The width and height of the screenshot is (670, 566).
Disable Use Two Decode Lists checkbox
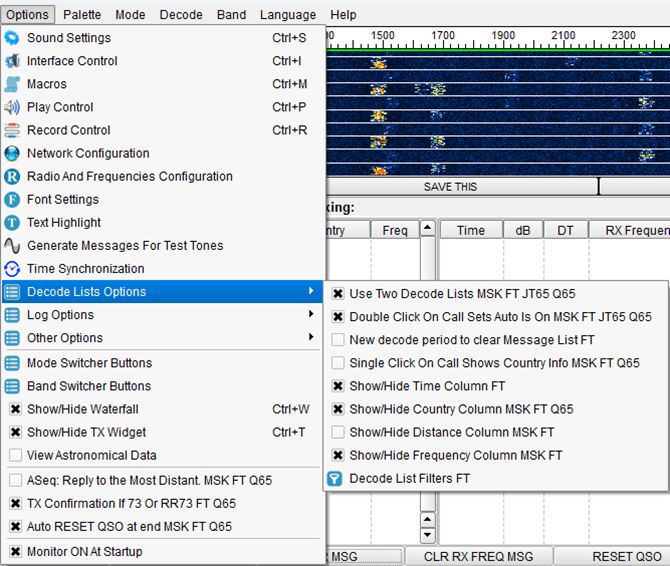click(338, 294)
